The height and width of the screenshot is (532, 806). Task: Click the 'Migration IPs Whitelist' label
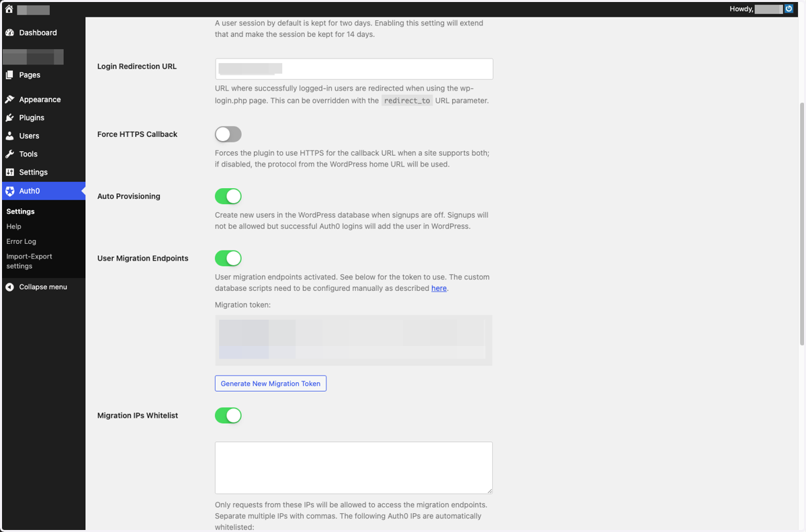(x=138, y=415)
